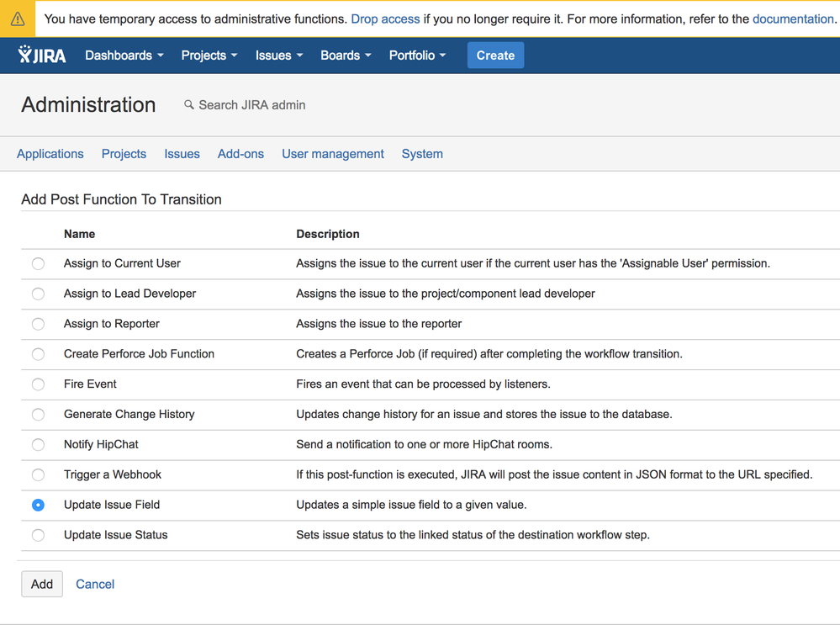Click the 'Update Issue Field' label
Image resolution: width=840 pixels, height=625 pixels.
pos(112,505)
